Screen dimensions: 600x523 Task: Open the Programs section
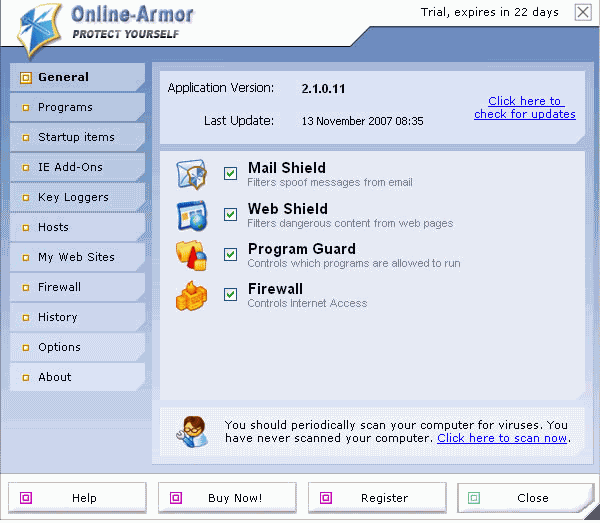click(77, 108)
